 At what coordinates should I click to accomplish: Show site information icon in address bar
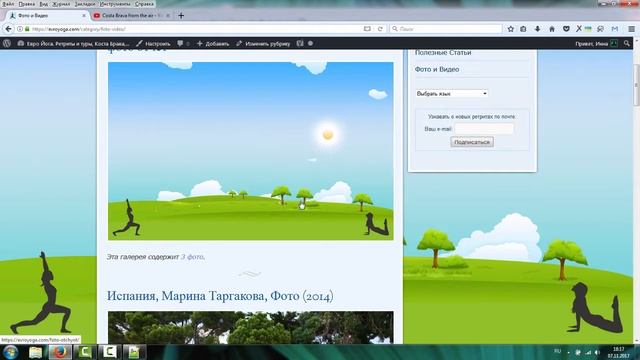pos(20,29)
